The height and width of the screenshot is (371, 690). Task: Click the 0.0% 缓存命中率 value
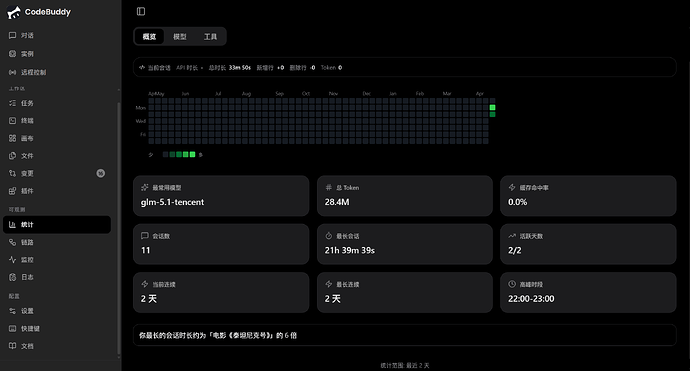point(518,202)
